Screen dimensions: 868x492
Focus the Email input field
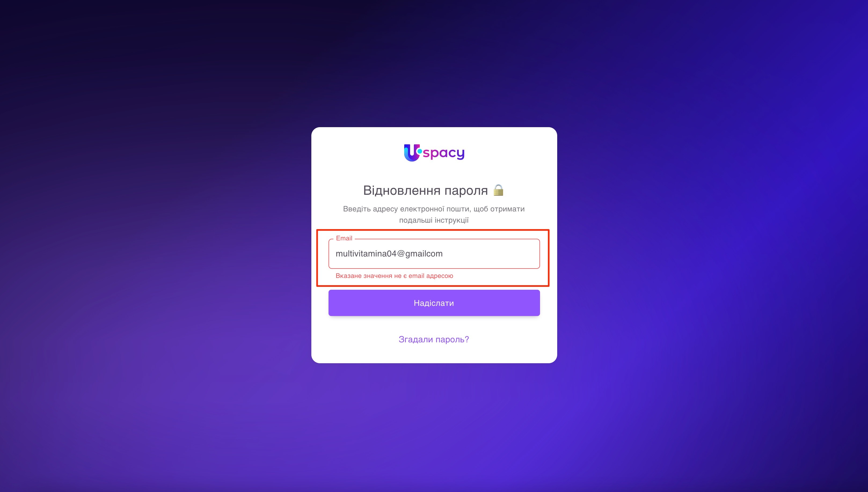click(434, 254)
